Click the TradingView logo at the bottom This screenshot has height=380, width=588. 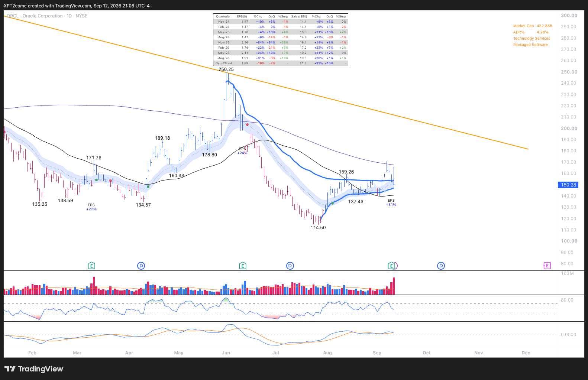point(34,369)
